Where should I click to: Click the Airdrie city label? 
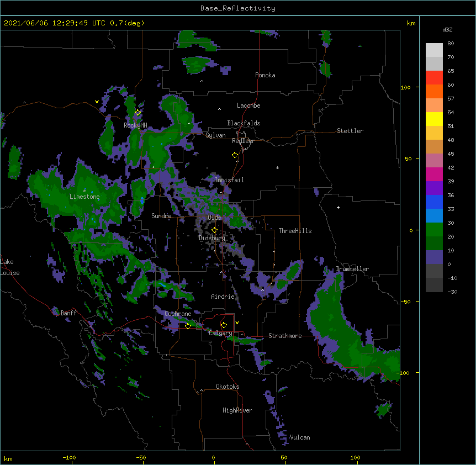tap(223, 297)
